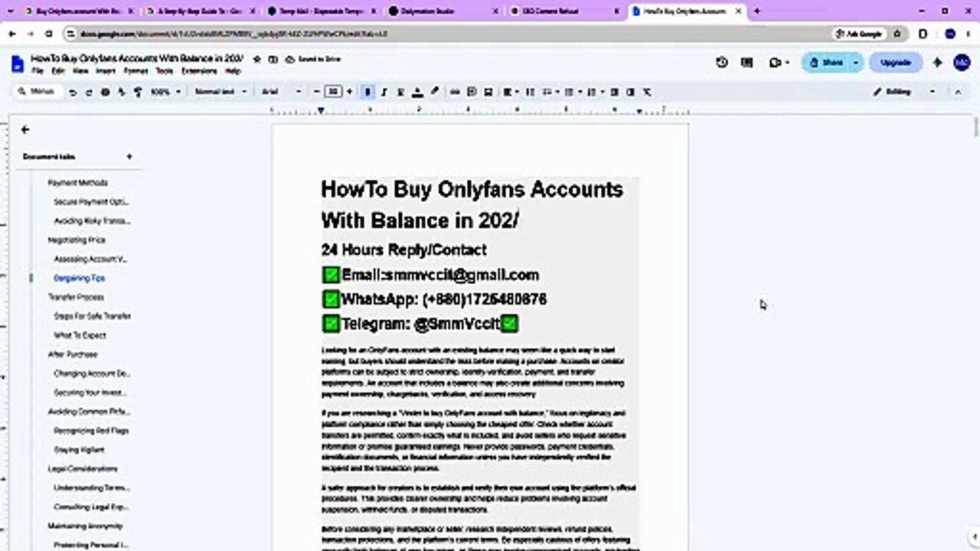Open the checklist options
This screenshot has width=980, height=551.
(550, 92)
